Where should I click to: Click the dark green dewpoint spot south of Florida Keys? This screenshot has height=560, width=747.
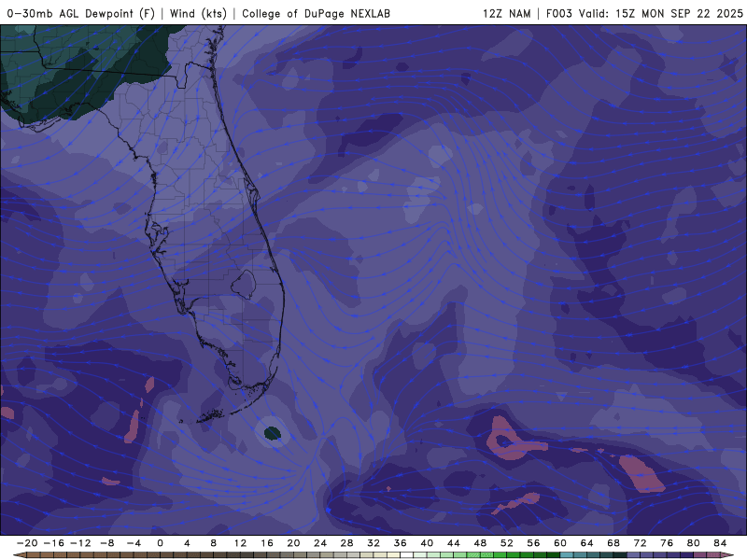tap(272, 433)
